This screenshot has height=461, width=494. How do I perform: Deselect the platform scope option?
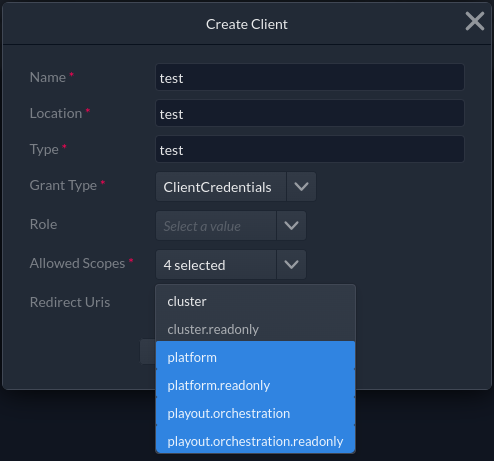256,357
